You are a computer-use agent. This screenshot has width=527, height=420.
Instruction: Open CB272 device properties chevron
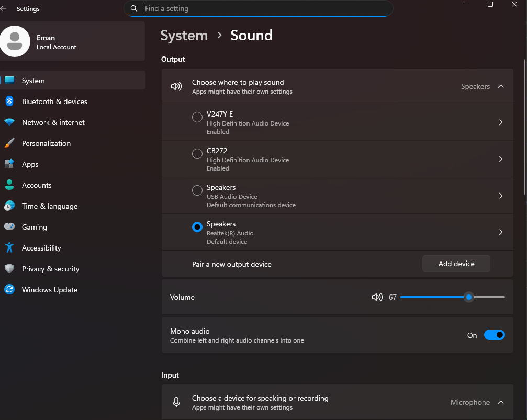click(x=501, y=159)
